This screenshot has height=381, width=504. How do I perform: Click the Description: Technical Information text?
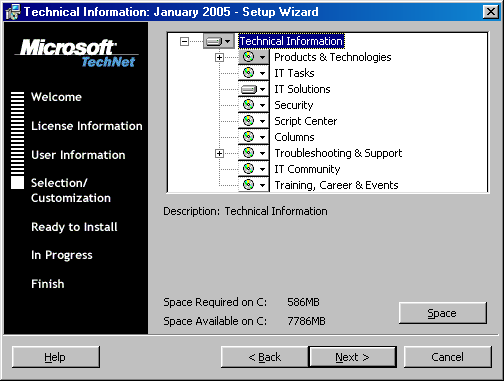pyautogui.click(x=245, y=211)
